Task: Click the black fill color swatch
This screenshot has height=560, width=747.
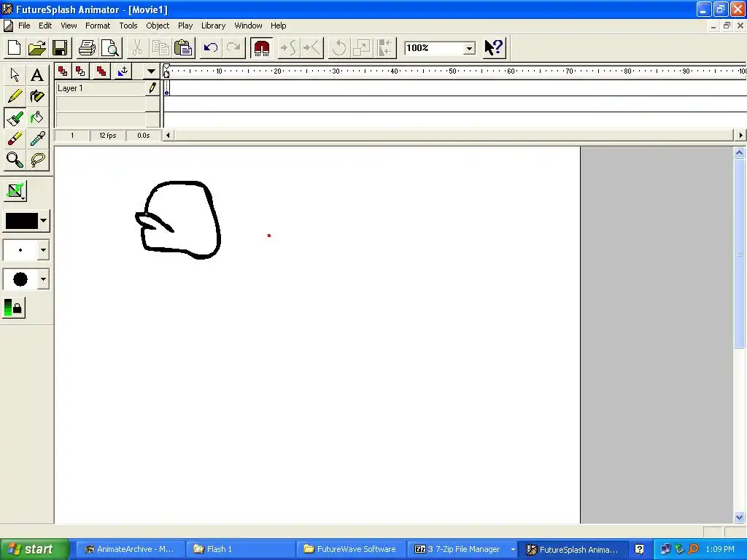Action: pyautogui.click(x=21, y=221)
